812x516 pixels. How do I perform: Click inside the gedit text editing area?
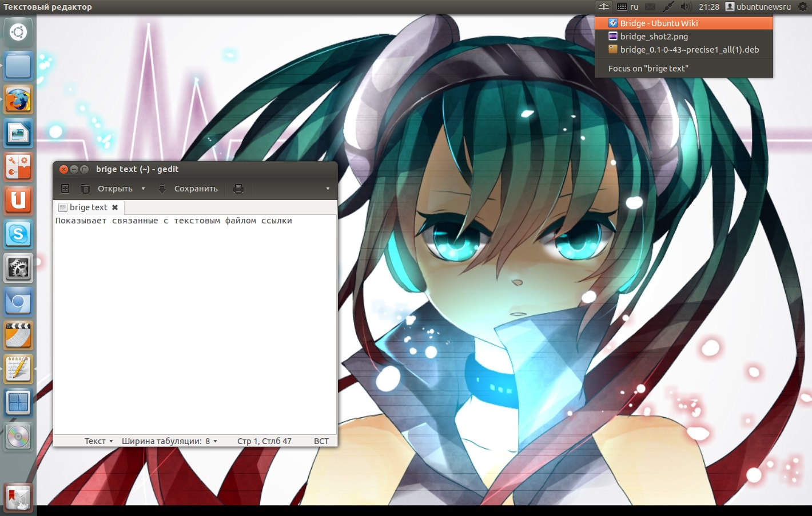[x=195, y=325]
